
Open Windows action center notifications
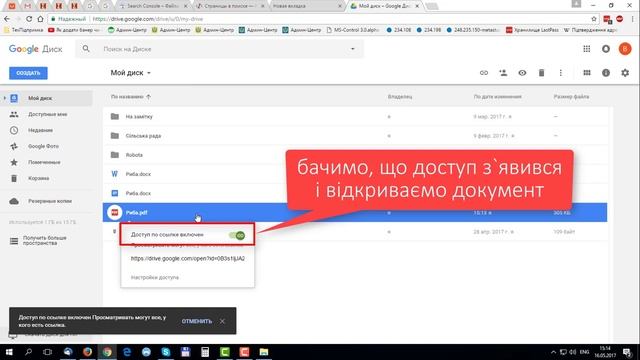pos(628,352)
